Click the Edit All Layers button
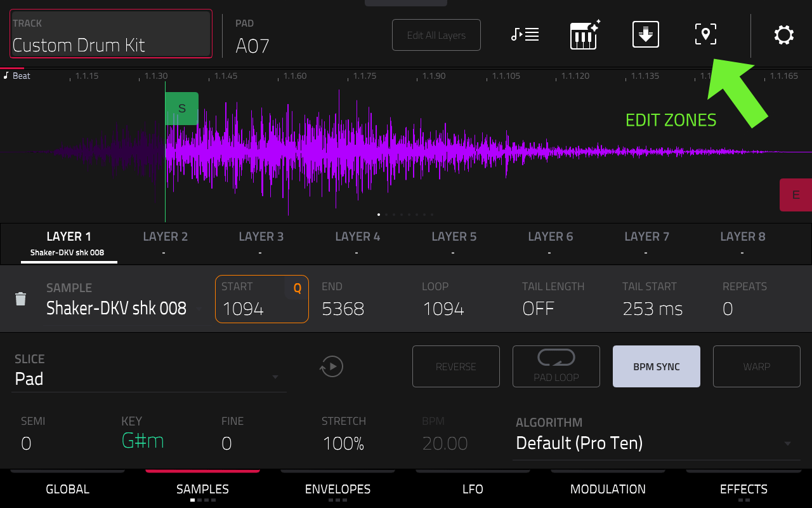The image size is (812, 508). 436,35
